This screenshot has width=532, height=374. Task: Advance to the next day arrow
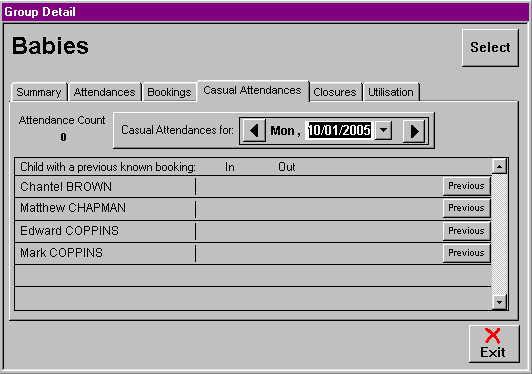click(x=414, y=131)
